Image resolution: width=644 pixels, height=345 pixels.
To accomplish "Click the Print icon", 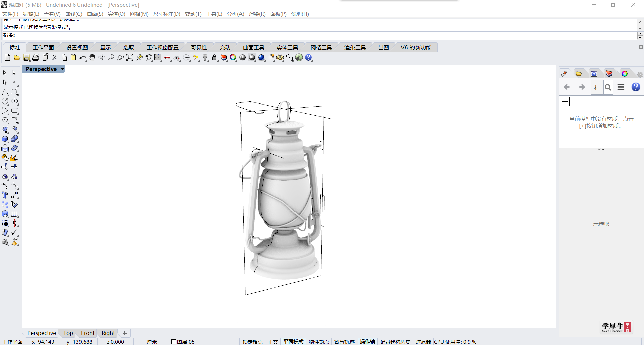I will (x=36, y=58).
